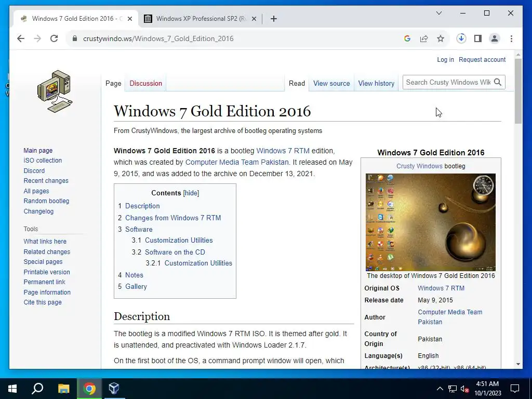Open Page information link

[47, 292]
